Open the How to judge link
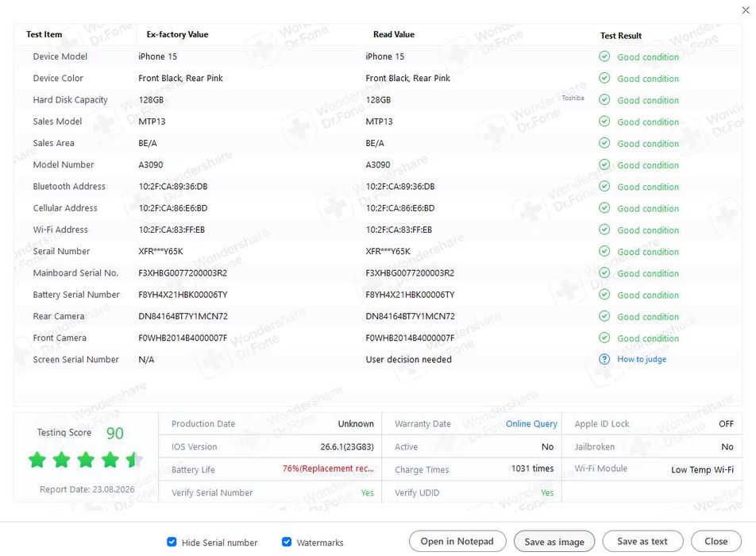The width and height of the screenshot is (756, 556). [x=642, y=359]
